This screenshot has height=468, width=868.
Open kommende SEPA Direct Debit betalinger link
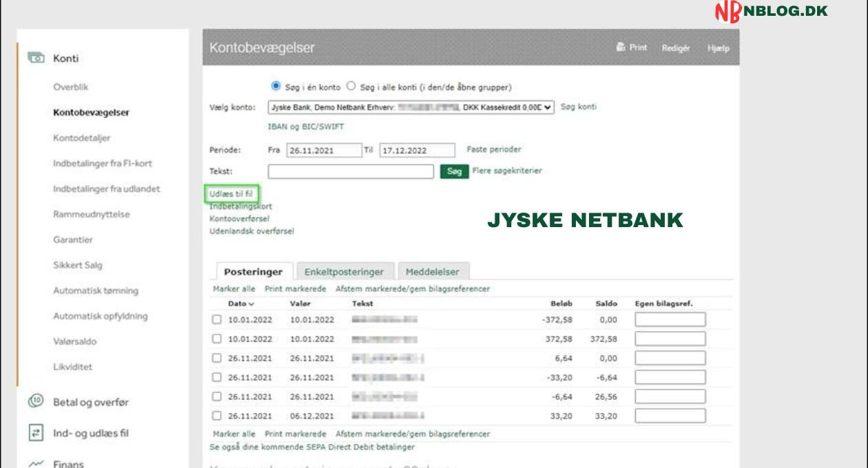coord(312,447)
